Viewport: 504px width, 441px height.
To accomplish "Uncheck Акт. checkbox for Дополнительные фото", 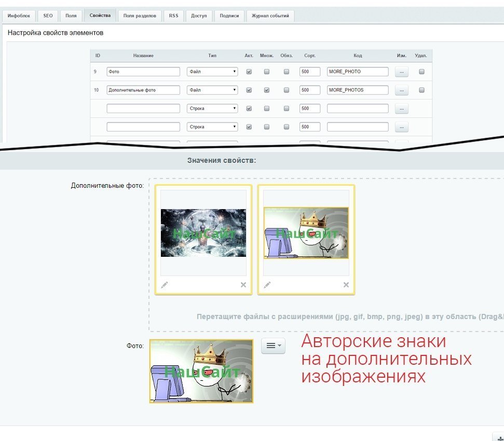I will [x=249, y=90].
